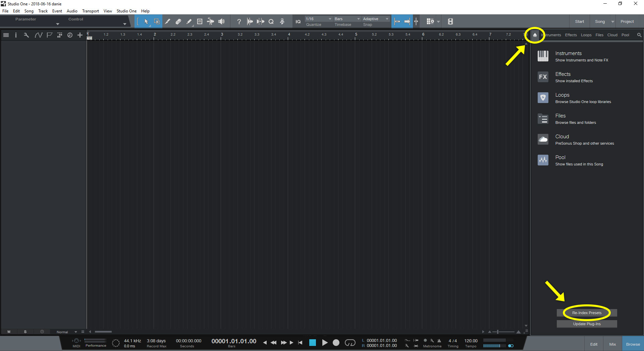Click the wrench arrange options icon

26,35
